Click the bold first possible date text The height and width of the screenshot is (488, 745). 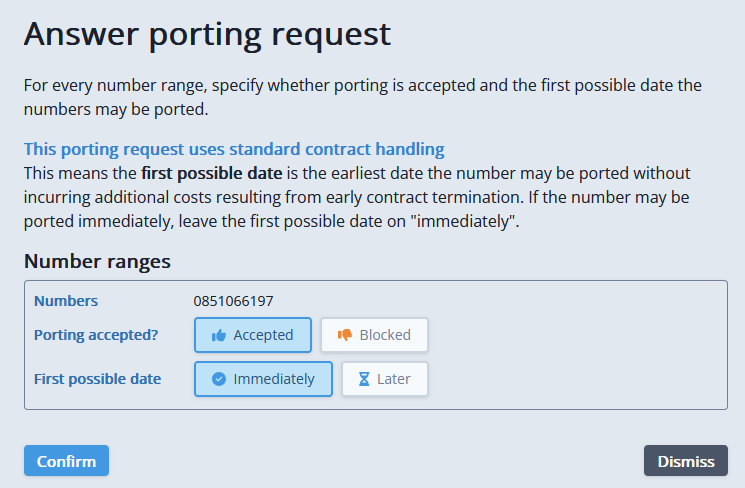(x=212, y=173)
